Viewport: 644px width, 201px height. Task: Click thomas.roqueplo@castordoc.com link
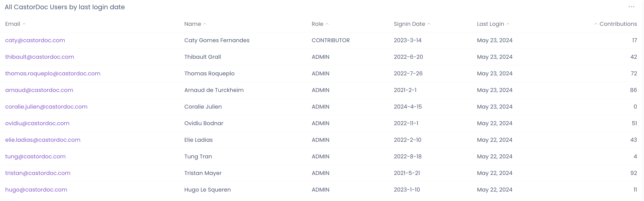pyautogui.click(x=52, y=74)
